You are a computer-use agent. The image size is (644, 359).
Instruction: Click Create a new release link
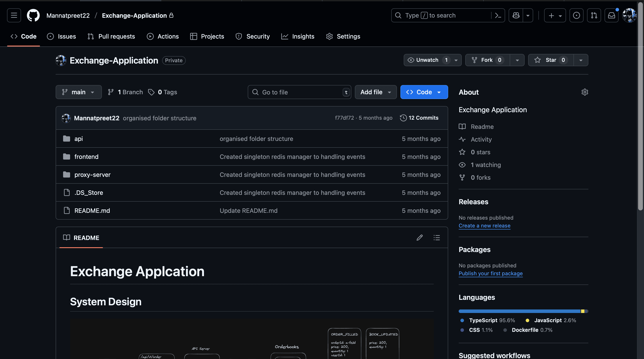click(485, 226)
